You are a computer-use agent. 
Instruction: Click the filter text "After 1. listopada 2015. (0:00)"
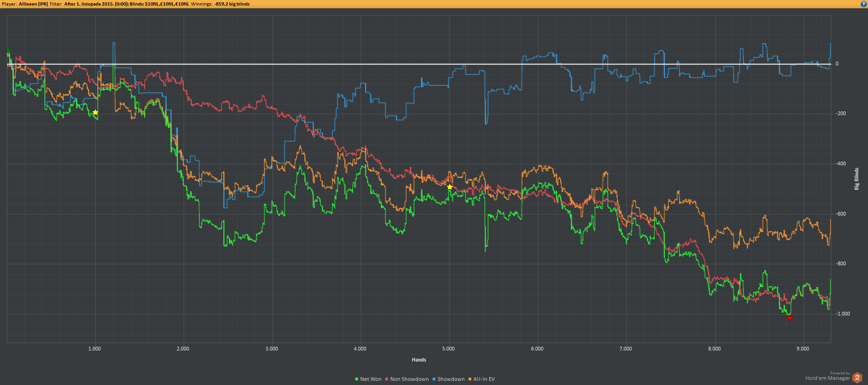96,4
